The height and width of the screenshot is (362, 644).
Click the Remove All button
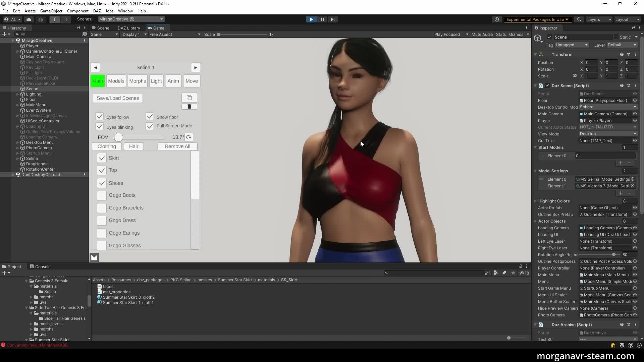pyautogui.click(x=177, y=146)
